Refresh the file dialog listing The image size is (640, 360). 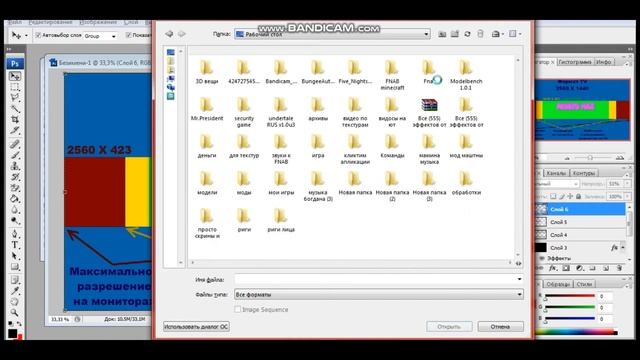[x=467, y=34]
